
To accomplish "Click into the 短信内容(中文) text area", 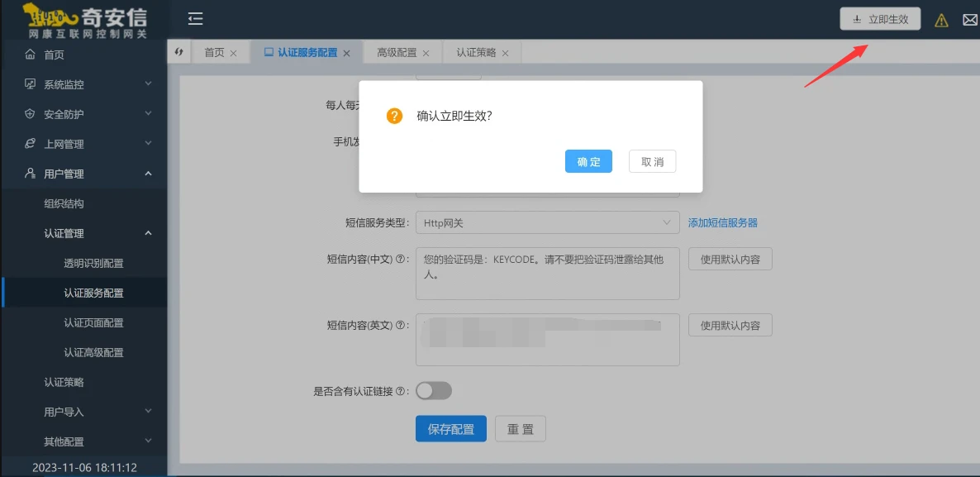I will click(x=548, y=274).
